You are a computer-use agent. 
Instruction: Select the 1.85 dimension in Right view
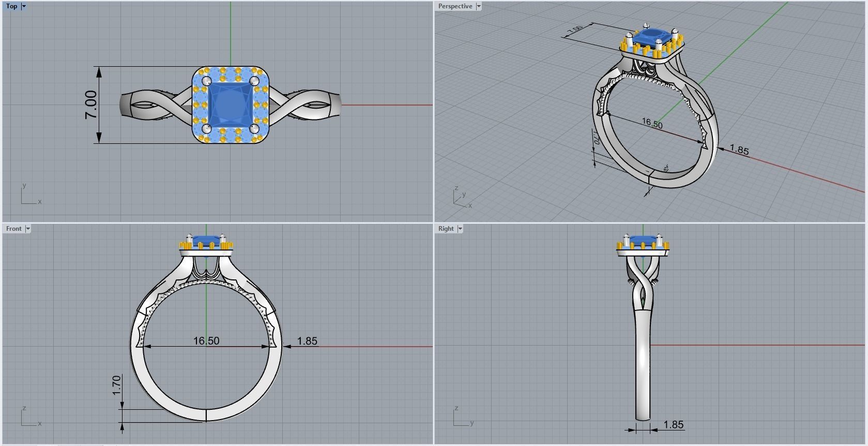(x=674, y=425)
